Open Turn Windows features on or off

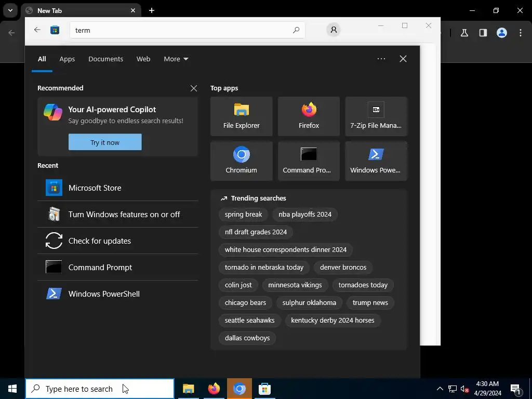tap(118, 214)
